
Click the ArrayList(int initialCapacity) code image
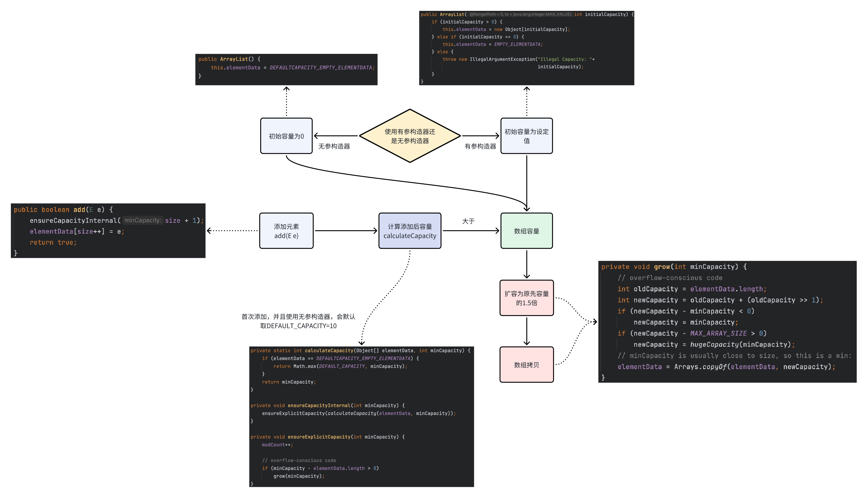526,48
